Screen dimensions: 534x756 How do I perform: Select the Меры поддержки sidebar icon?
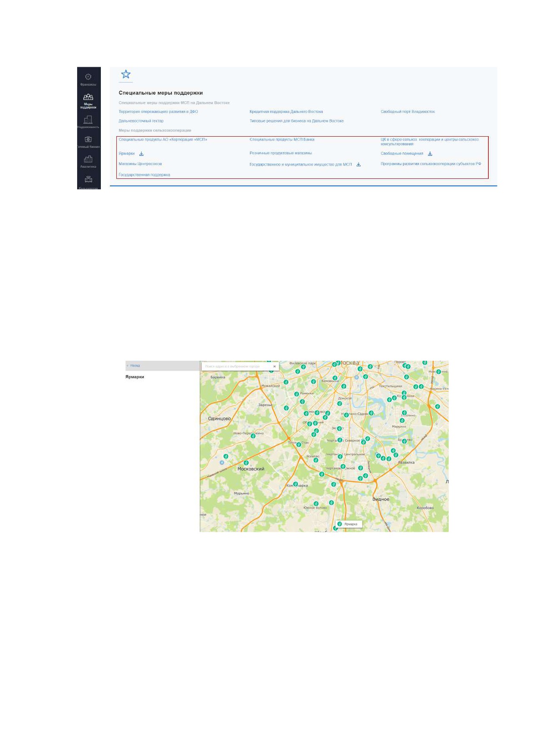coord(88,97)
